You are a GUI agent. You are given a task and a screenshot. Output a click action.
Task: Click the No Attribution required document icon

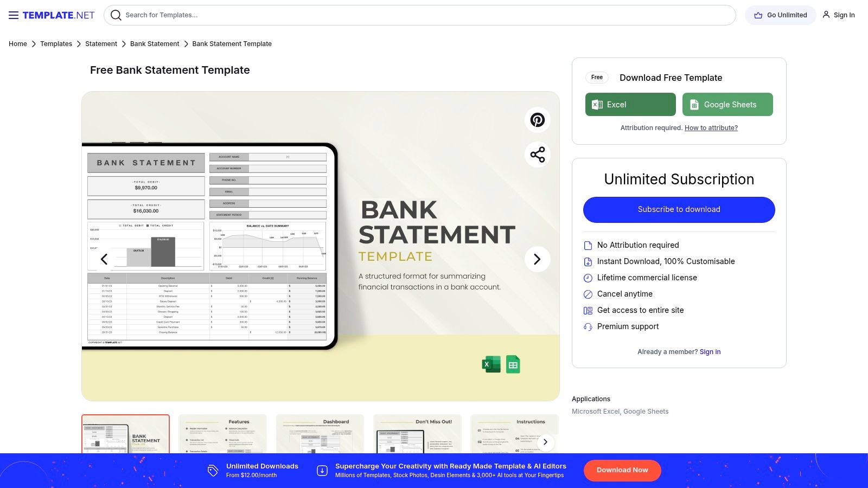588,246
